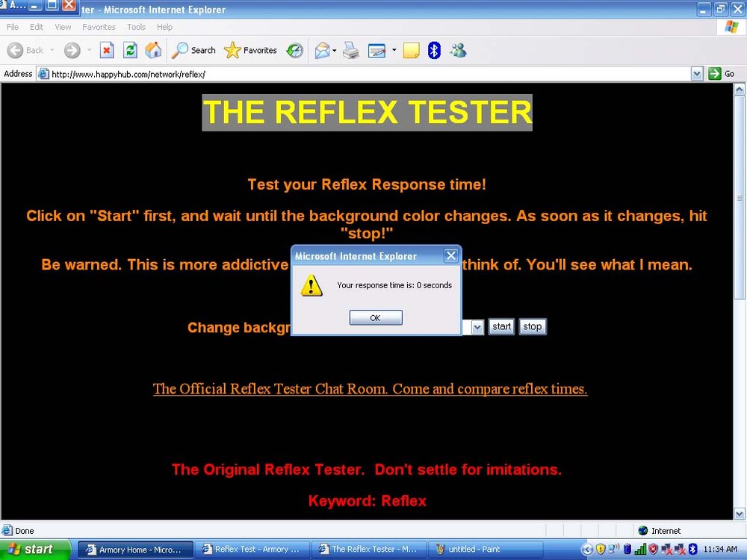747x560 pixels.
Task: Open the Search magnifier toolbar button
Action: coord(193,50)
